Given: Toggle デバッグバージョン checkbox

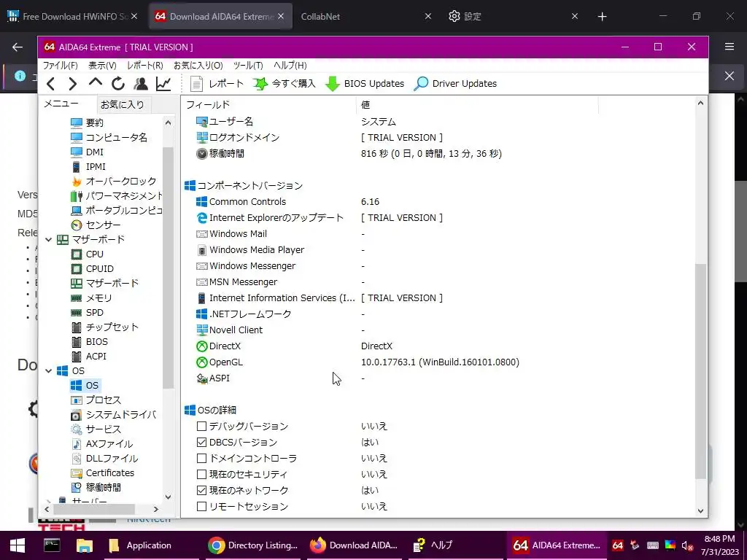Looking at the screenshot, I should click(201, 426).
